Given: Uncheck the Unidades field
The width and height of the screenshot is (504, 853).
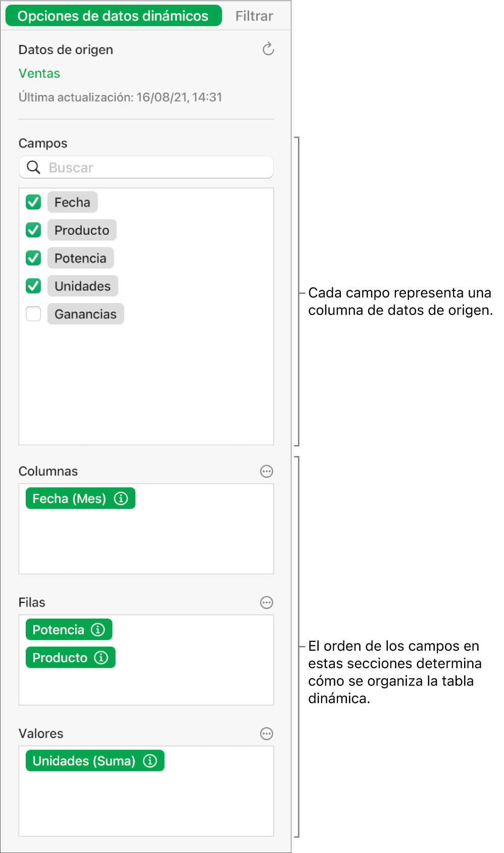Looking at the screenshot, I should [32, 286].
